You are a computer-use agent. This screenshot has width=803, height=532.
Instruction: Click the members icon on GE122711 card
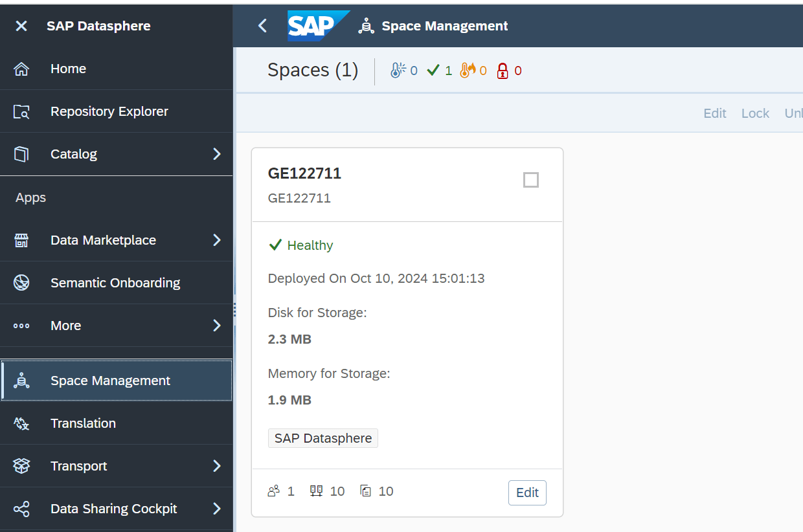tap(273, 491)
